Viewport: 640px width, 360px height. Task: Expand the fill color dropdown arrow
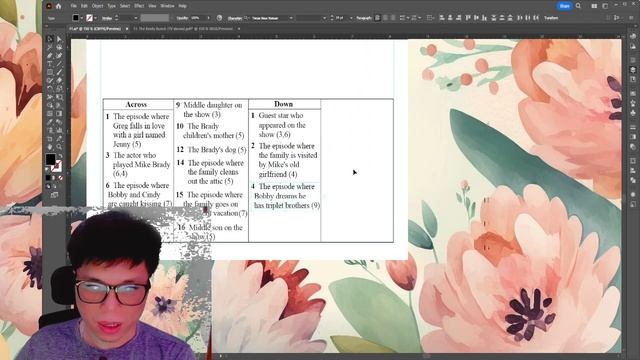tap(82, 18)
